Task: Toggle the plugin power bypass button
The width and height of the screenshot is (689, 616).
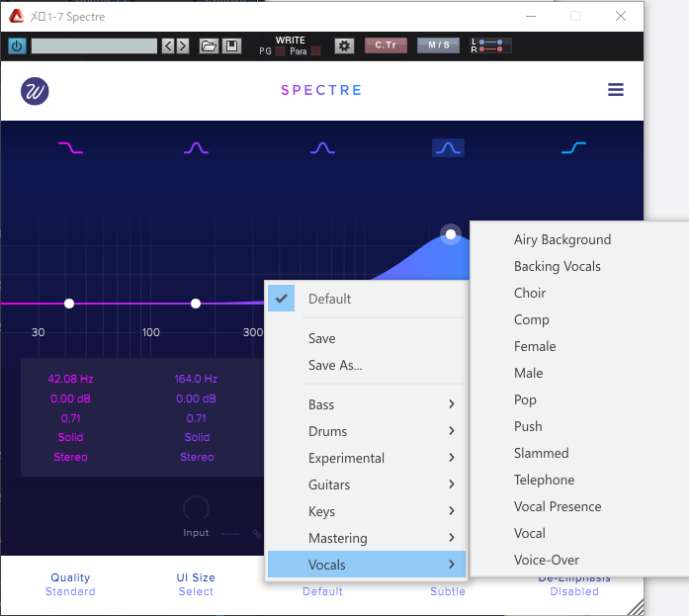Action: pos(17,45)
